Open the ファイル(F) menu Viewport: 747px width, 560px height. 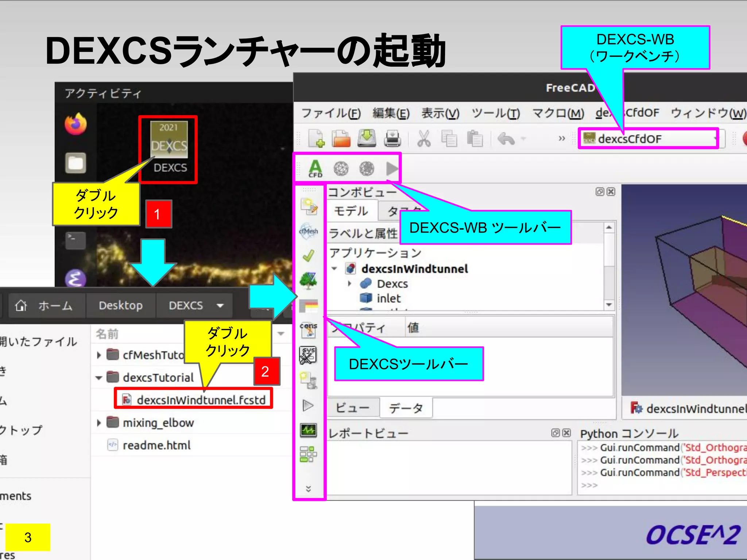click(331, 113)
